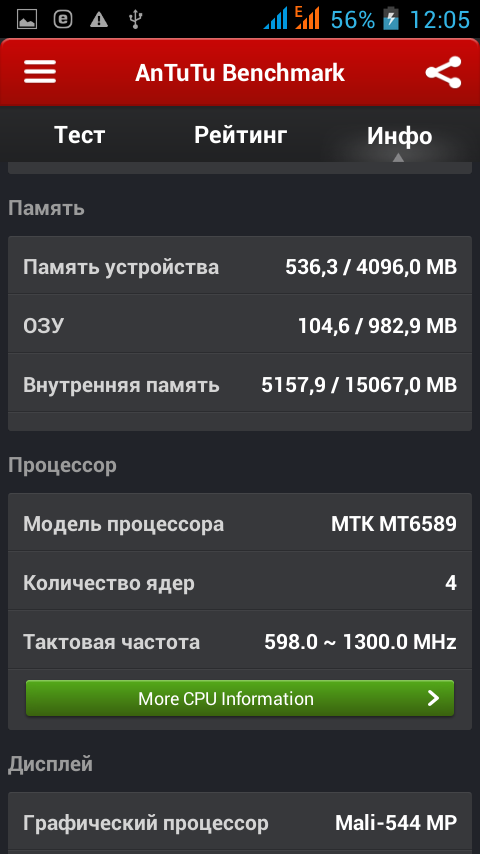Tap the Графический процессор row

pos(240,822)
